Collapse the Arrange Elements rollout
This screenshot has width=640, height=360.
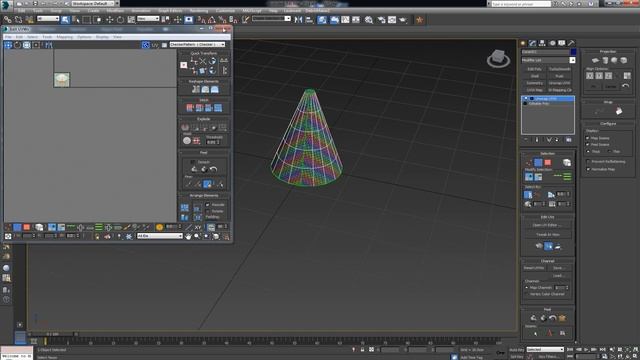pos(204,196)
